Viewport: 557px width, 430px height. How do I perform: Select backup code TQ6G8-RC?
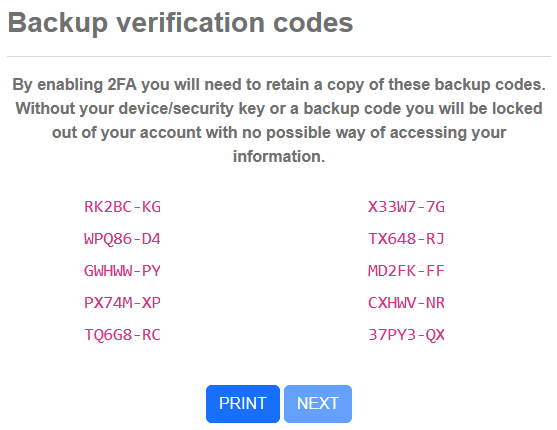tap(123, 335)
